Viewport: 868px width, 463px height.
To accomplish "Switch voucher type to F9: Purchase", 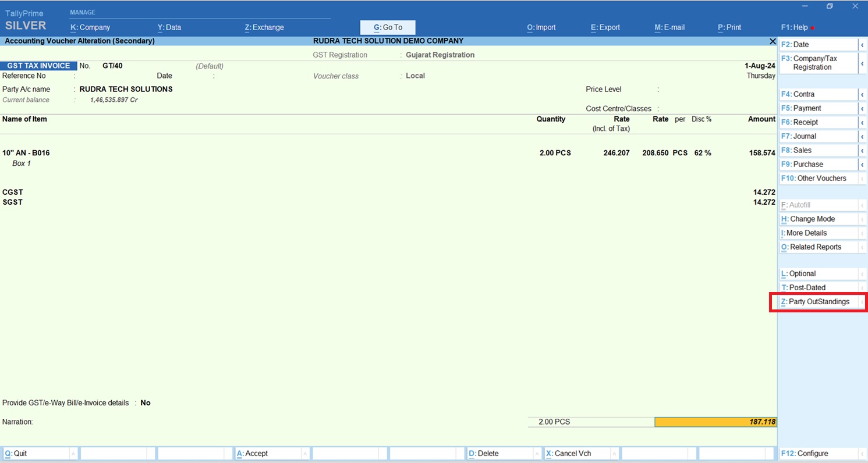I will click(818, 165).
